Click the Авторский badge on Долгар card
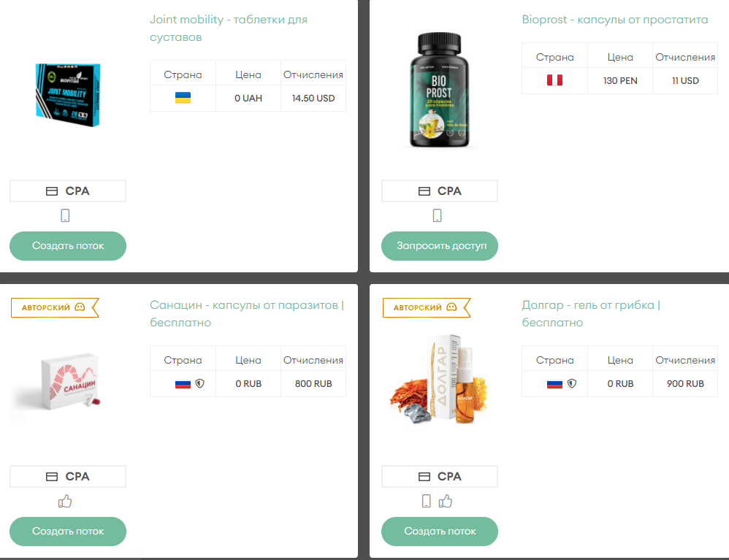 point(427,307)
